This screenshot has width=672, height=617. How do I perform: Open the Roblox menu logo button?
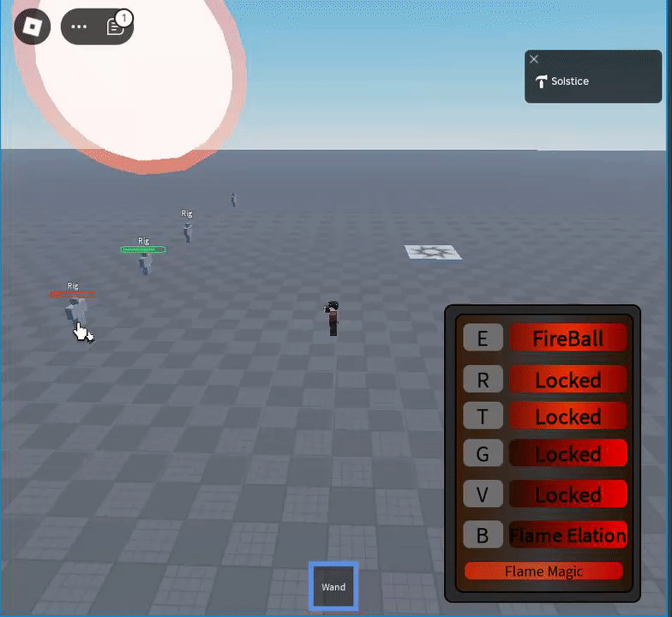33,27
